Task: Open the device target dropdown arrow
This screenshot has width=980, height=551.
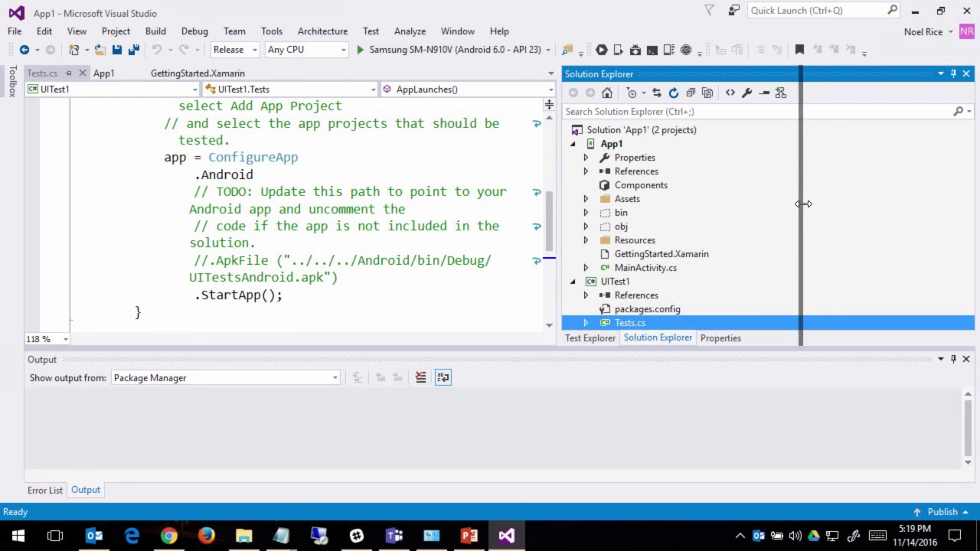Action: (548, 50)
